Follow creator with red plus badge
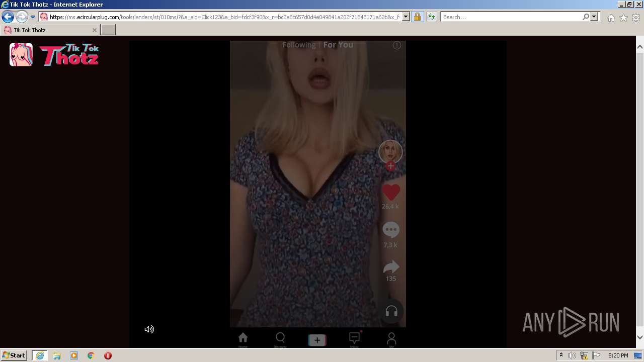The height and width of the screenshot is (362, 644). click(391, 166)
